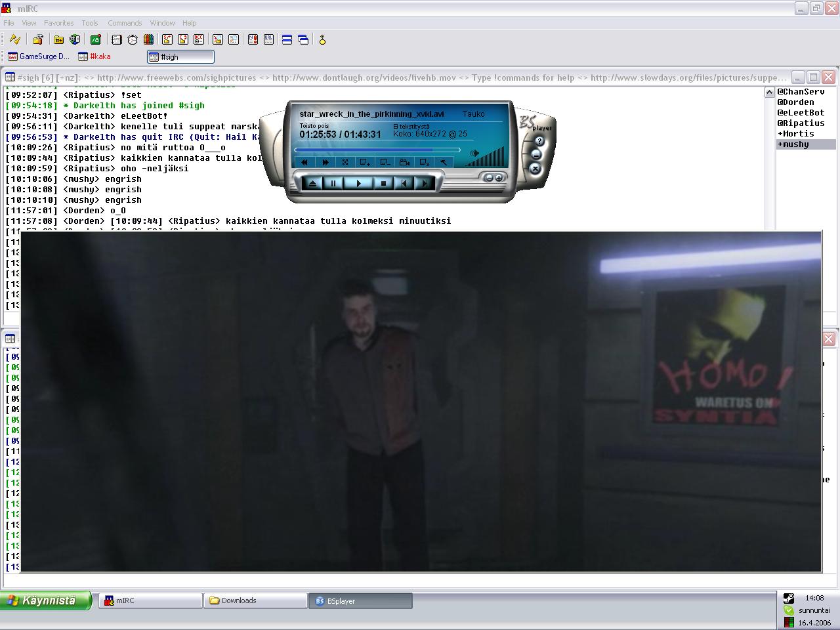Open the colors toolbar icon

[x=148, y=39]
